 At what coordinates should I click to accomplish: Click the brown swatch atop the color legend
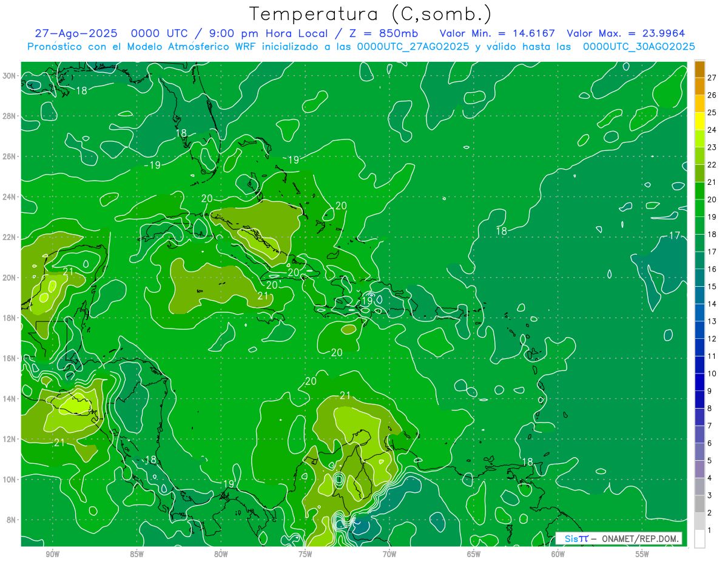tap(699, 69)
